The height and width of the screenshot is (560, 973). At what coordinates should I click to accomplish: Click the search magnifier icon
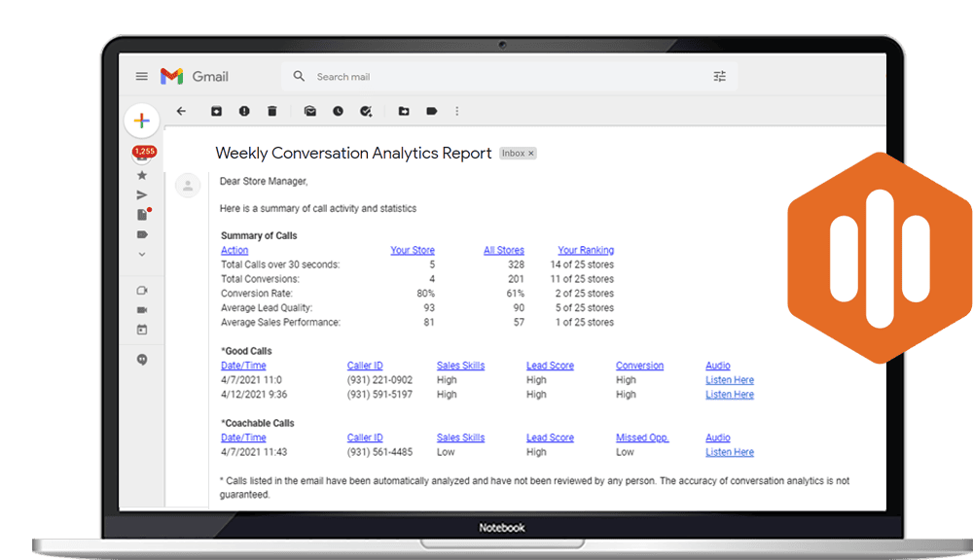299,76
